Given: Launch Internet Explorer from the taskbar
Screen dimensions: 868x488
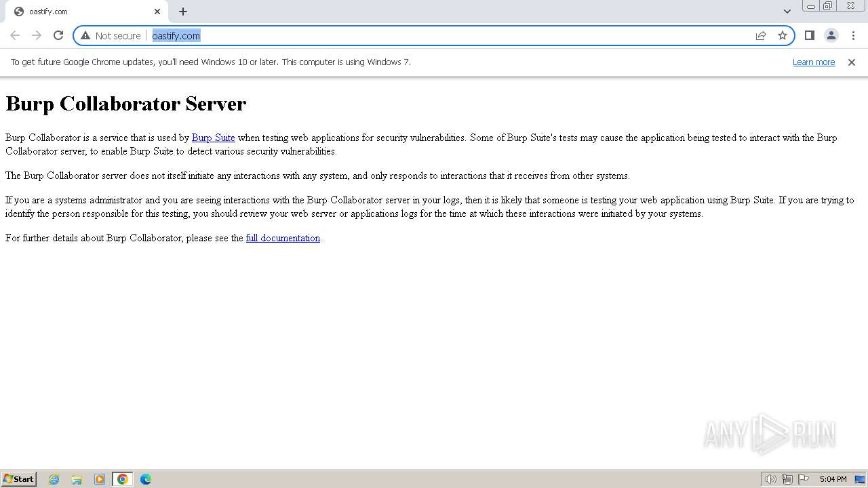Looking at the screenshot, I should pyautogui.click(x=54, y=479).
